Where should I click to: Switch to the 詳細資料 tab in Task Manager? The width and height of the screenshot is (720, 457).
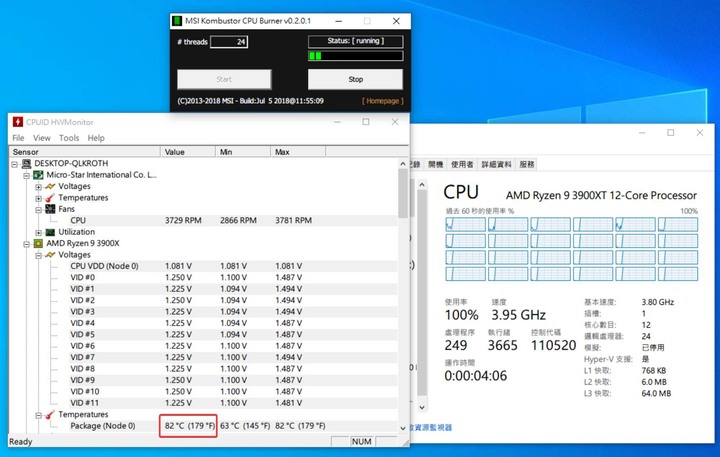pos(496,164)
